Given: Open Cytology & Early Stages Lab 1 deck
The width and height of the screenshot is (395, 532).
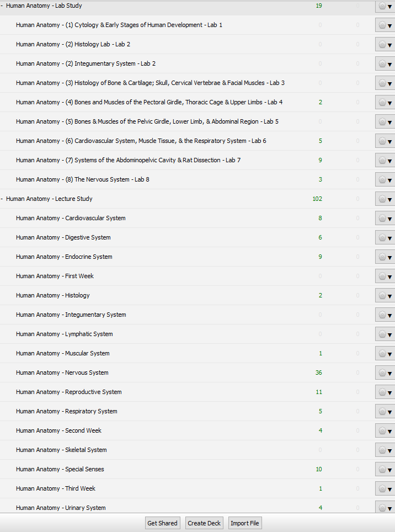Looking at the screenshot, I should click(119, 25).
